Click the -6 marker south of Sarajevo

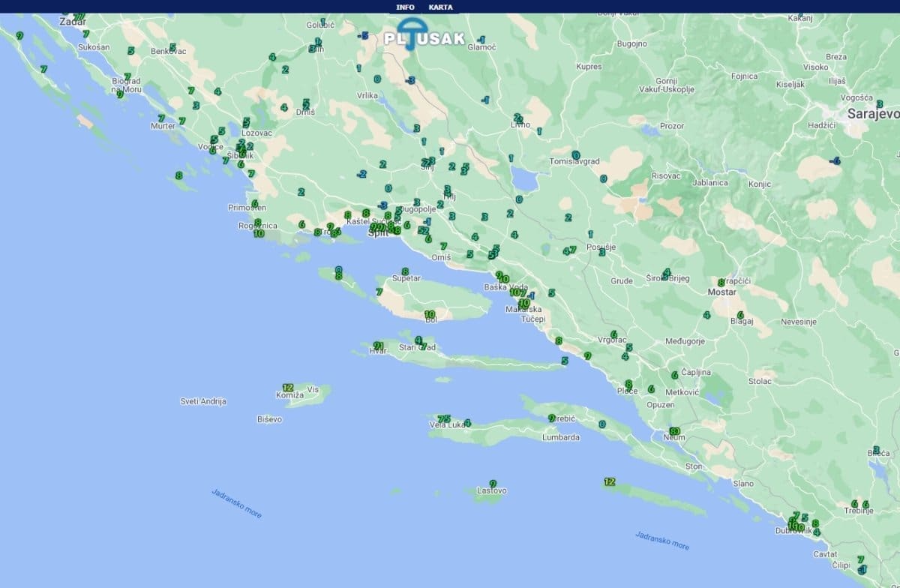[x=835, y=160]
